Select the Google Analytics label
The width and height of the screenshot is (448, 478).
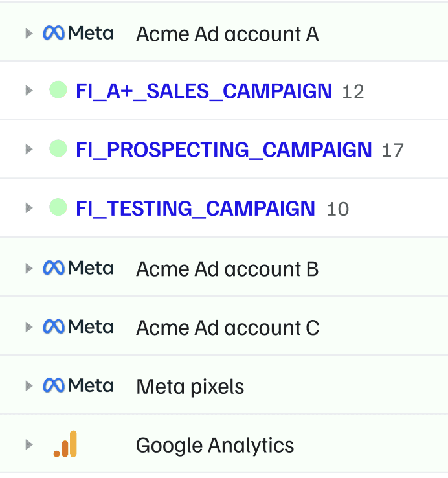click(215, 446)
